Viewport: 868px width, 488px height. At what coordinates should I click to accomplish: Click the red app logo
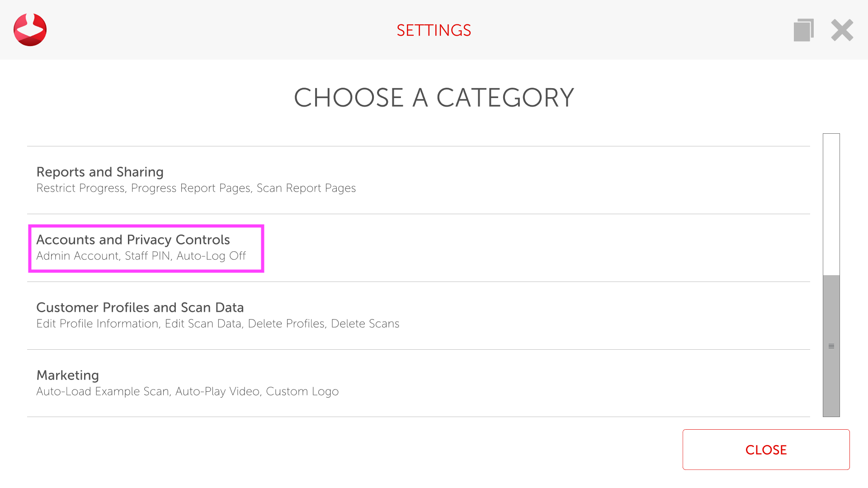30,30
